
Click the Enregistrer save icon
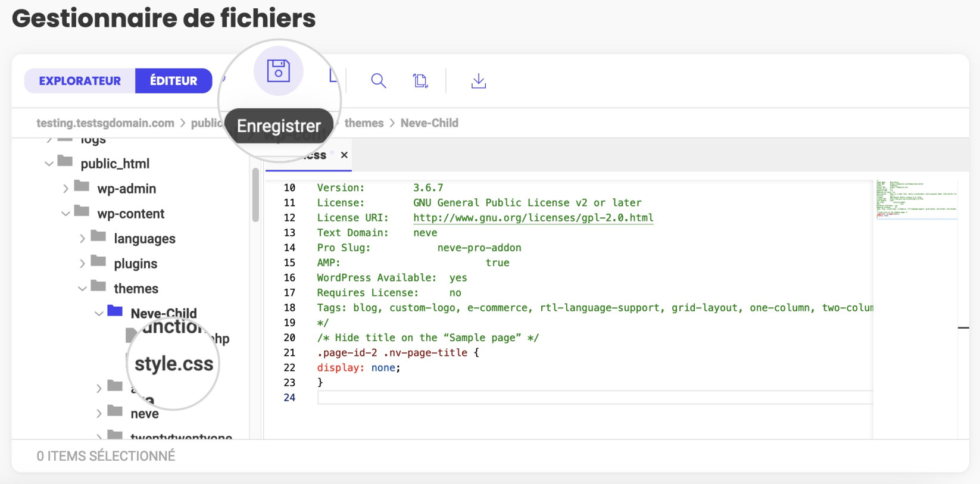278,71
